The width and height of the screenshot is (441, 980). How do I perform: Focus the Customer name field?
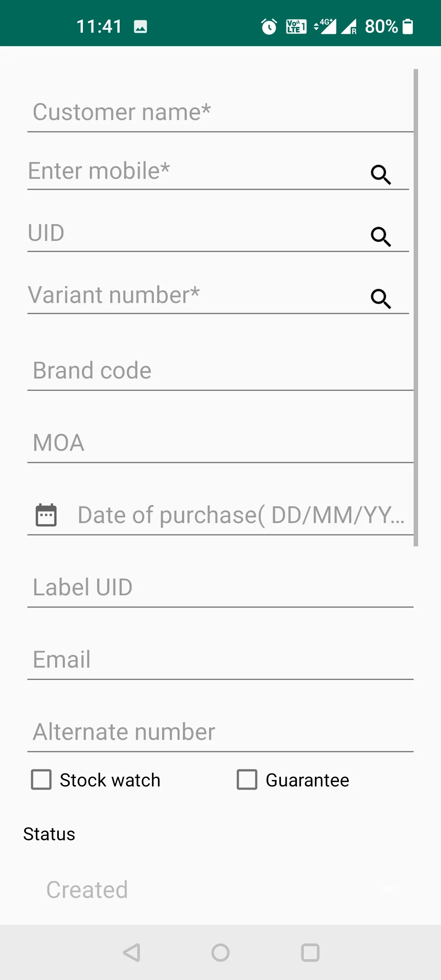pos(220,112)
